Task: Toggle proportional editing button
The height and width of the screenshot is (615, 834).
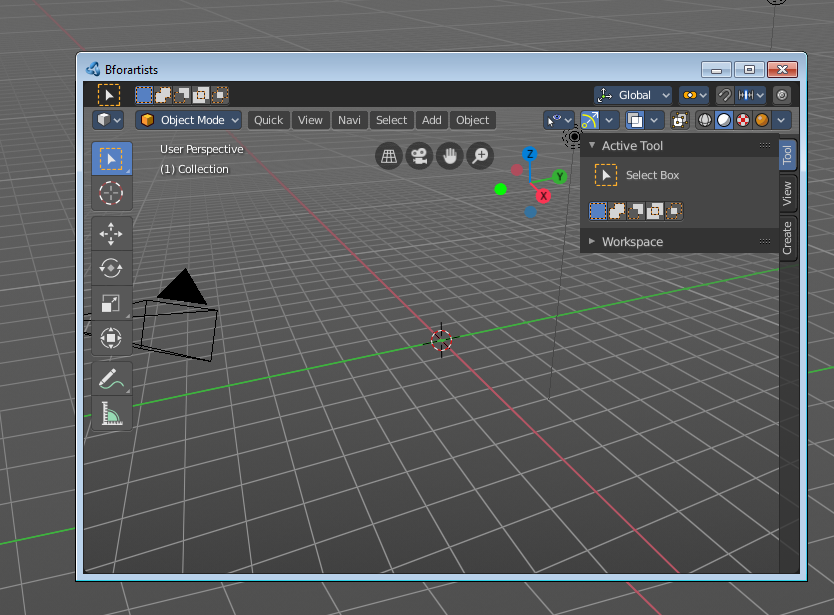Action: click(x=781, y=95)
